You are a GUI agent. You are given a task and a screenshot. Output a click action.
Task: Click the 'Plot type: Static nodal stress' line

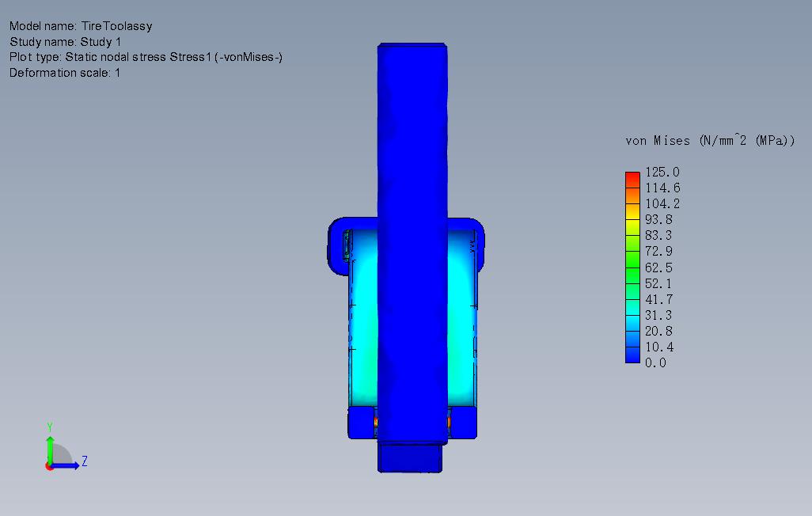click(146, 57)
